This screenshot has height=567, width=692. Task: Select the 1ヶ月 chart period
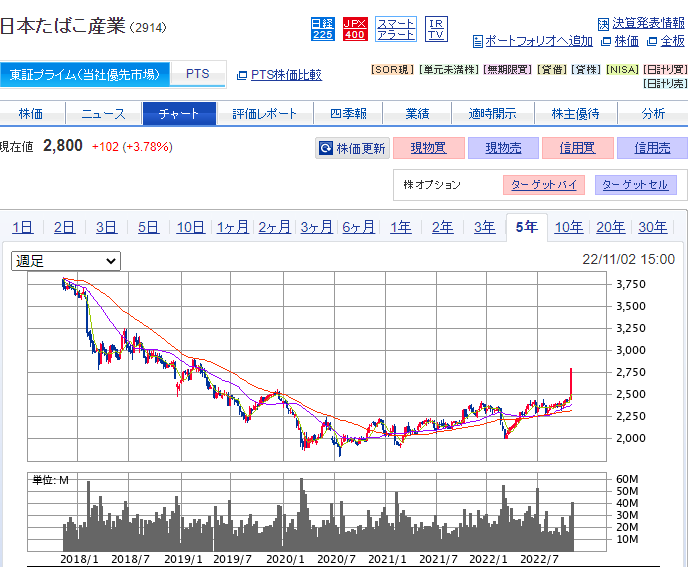(x=233, y=227)
